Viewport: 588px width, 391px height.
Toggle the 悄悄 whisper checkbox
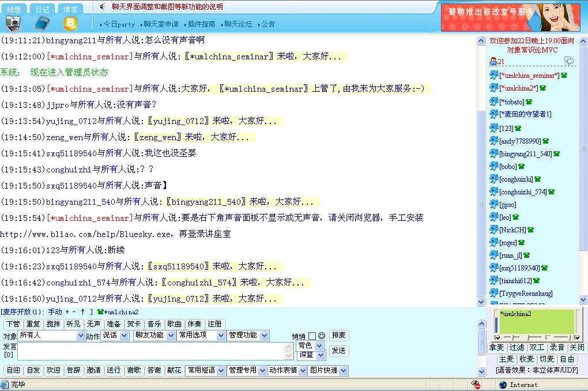tap(312, 336)
